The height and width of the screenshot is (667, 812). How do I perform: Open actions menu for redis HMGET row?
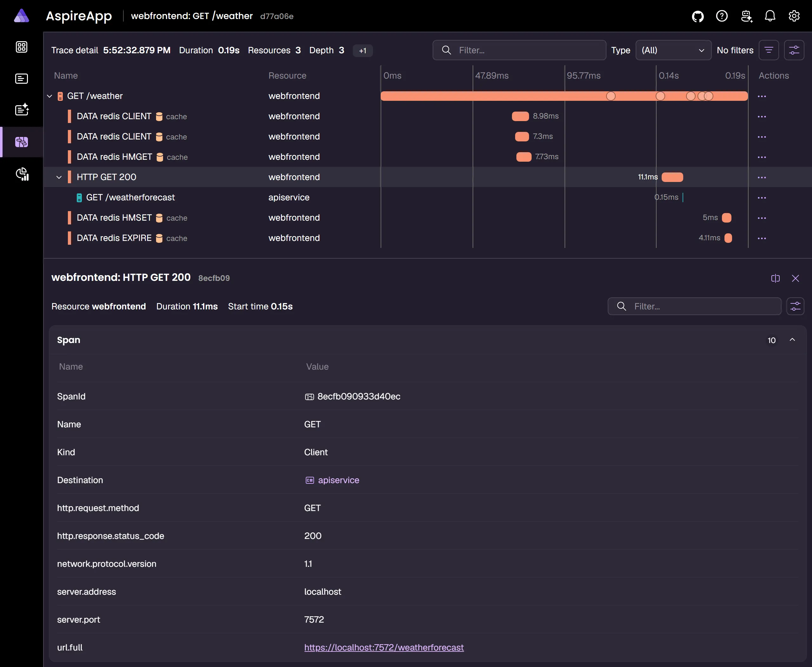[x=762, y=157]
